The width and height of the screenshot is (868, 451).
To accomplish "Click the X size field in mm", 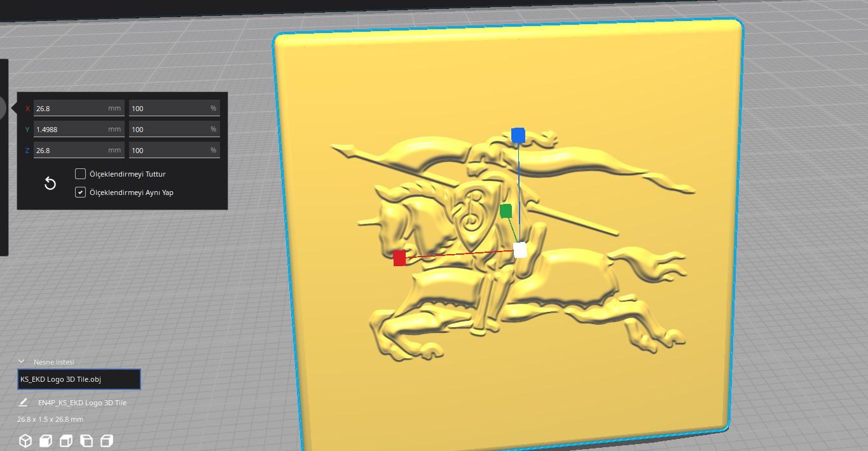I will coord(79,108).
